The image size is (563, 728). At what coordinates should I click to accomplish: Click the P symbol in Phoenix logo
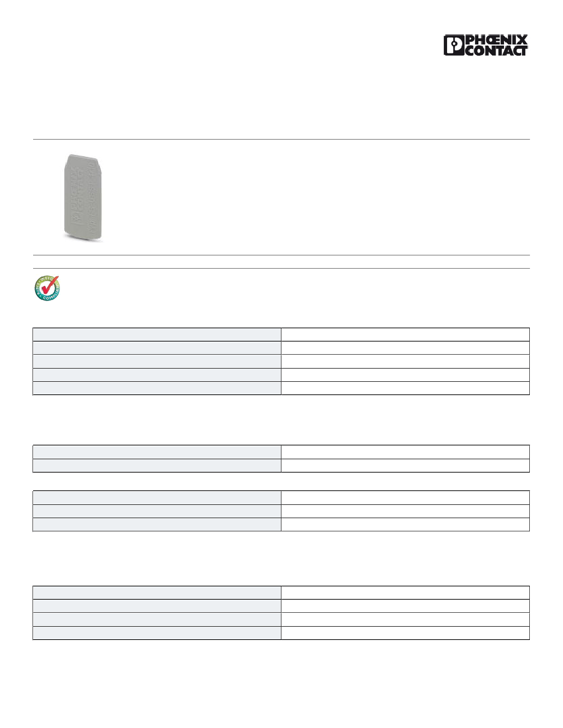(454, 45)
